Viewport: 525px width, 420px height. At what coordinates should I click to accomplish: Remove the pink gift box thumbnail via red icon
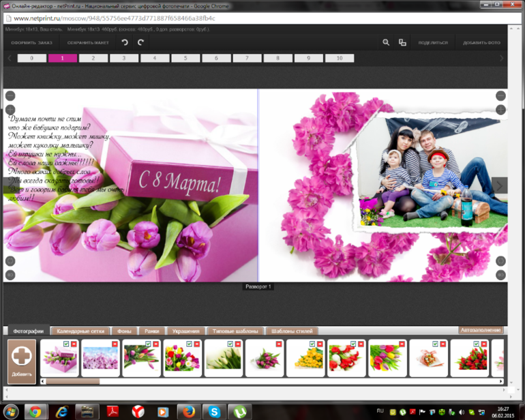point(74,344)
